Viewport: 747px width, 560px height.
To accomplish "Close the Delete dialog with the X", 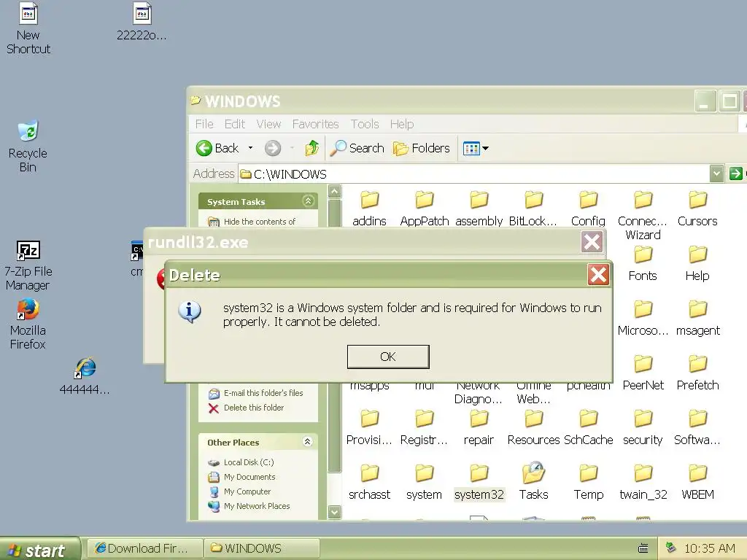I will (598, 275).
